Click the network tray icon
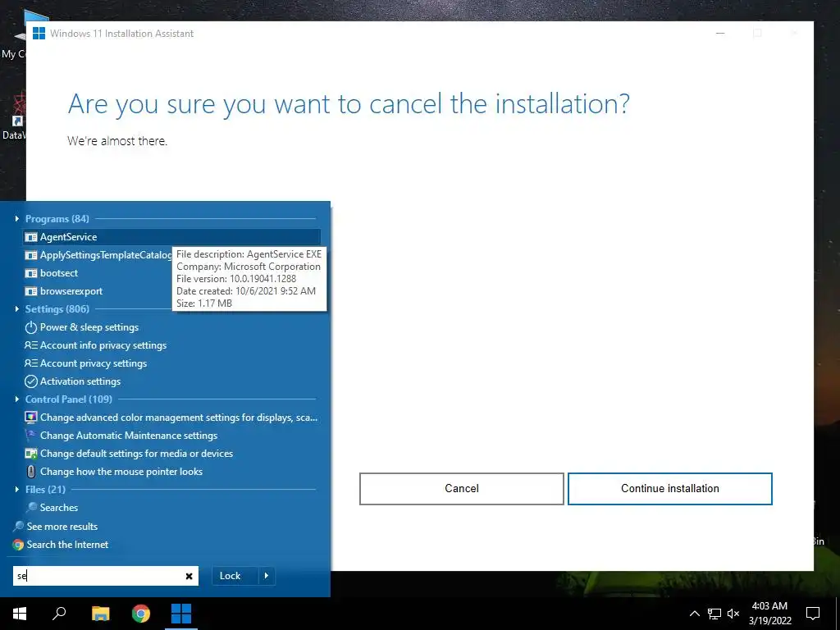The height and width of the screenshot is (630, 840). 714,614
